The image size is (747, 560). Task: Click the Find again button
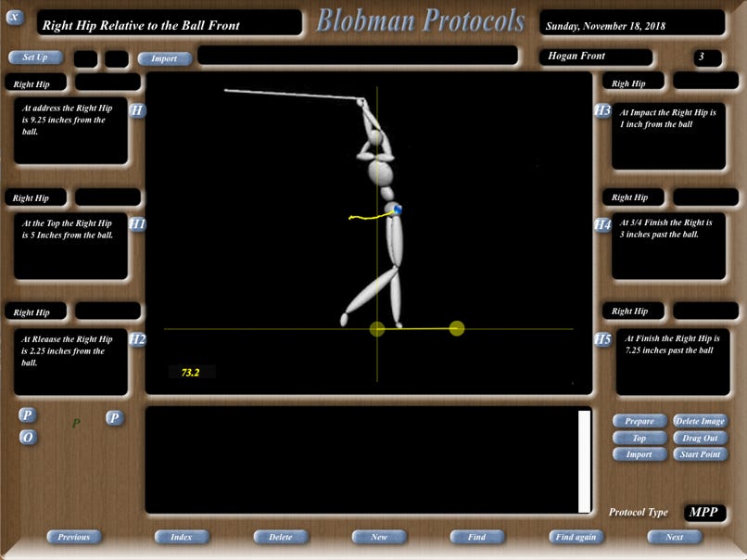pyautogui.click(x=576, y=537)
